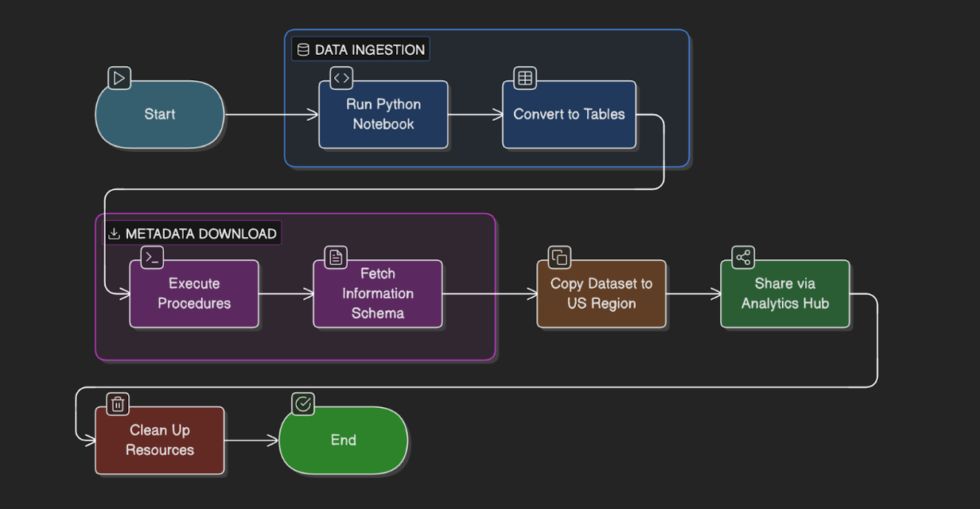This screenshot has height=509, width=980.
Task: Click the copy icon on Copy Dataset node
Action: click(559, 257)
